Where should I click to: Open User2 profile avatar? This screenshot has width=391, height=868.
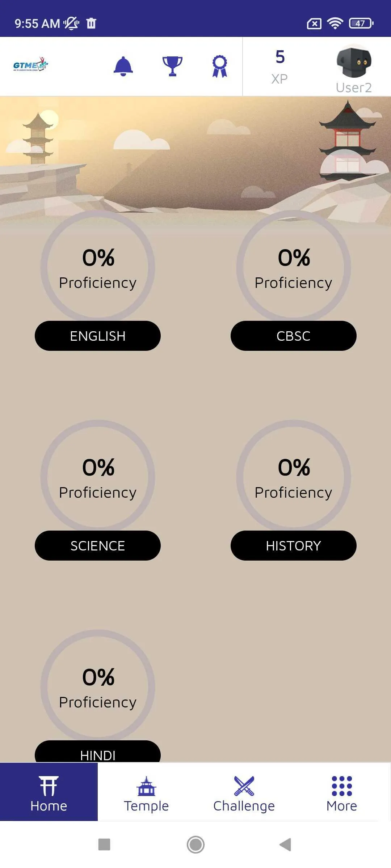tap(354, 62)
